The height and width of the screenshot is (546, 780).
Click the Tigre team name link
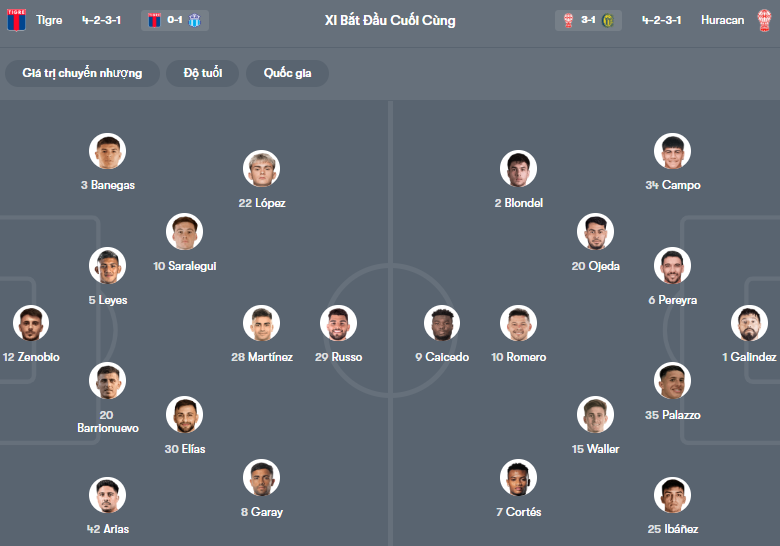tap(49, 20)
